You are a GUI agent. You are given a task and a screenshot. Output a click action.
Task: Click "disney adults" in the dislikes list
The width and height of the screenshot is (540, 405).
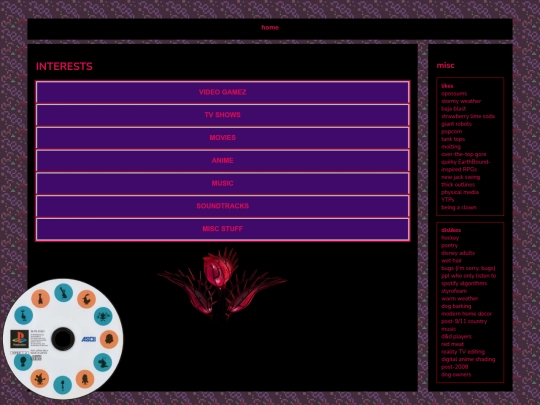tap(458, 253)
